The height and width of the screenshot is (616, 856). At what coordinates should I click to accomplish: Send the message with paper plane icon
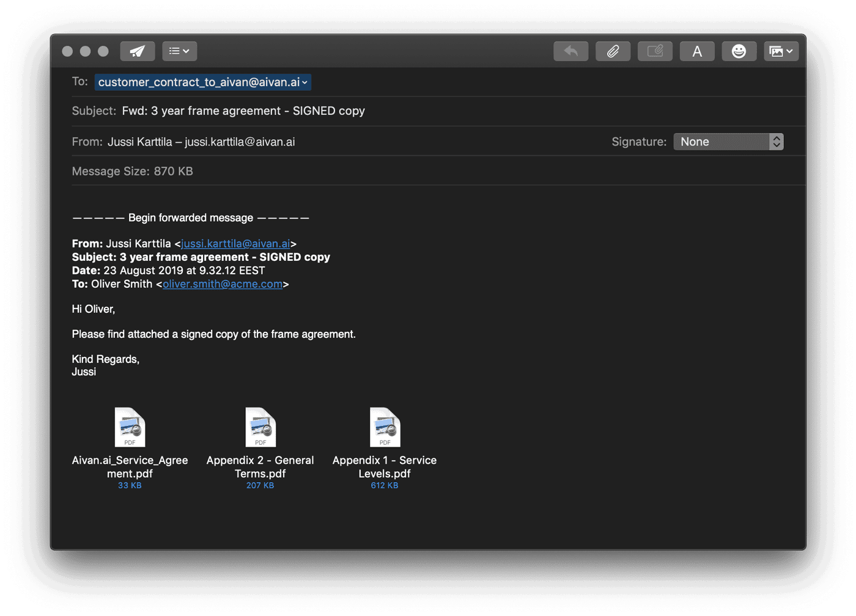point(138,51)
